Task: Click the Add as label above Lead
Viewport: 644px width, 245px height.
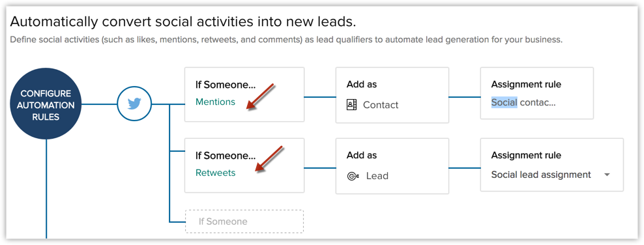Action: (361, 156)
